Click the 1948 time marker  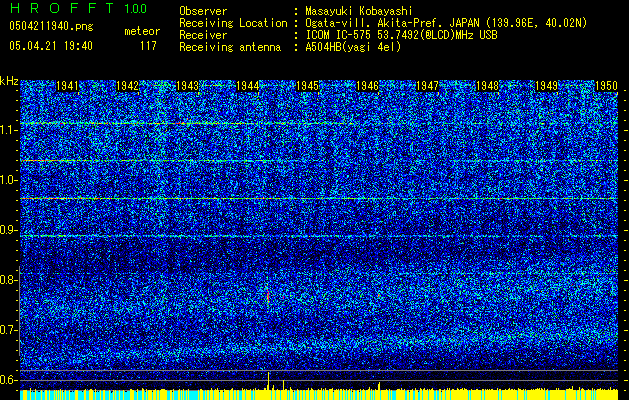[487, 86]
